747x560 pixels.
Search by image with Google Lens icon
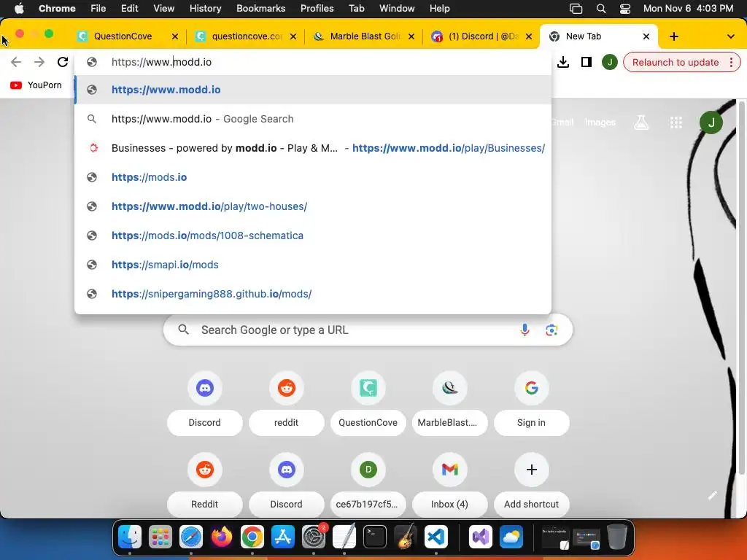click(x=551, y=330)
